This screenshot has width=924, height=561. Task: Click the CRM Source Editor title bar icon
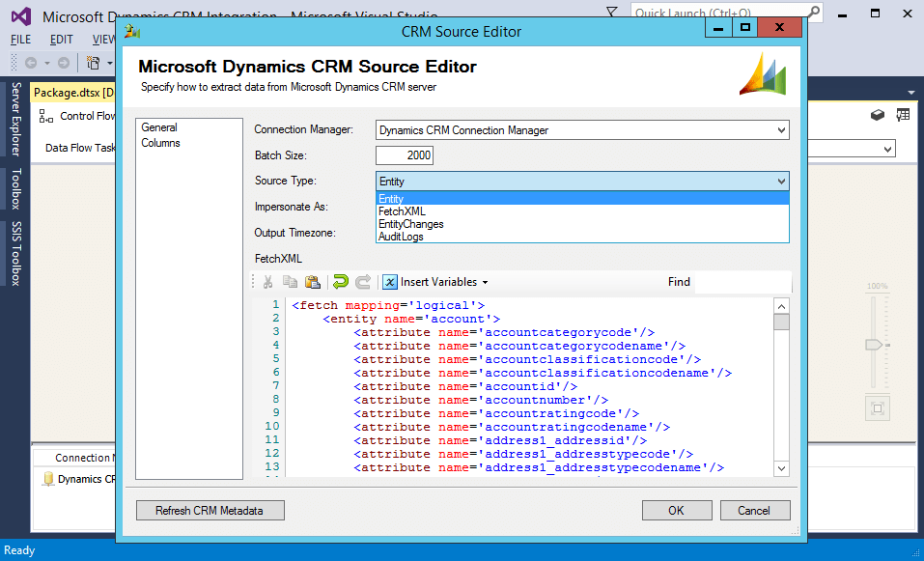pyautogui.click(x=132, y=31)
